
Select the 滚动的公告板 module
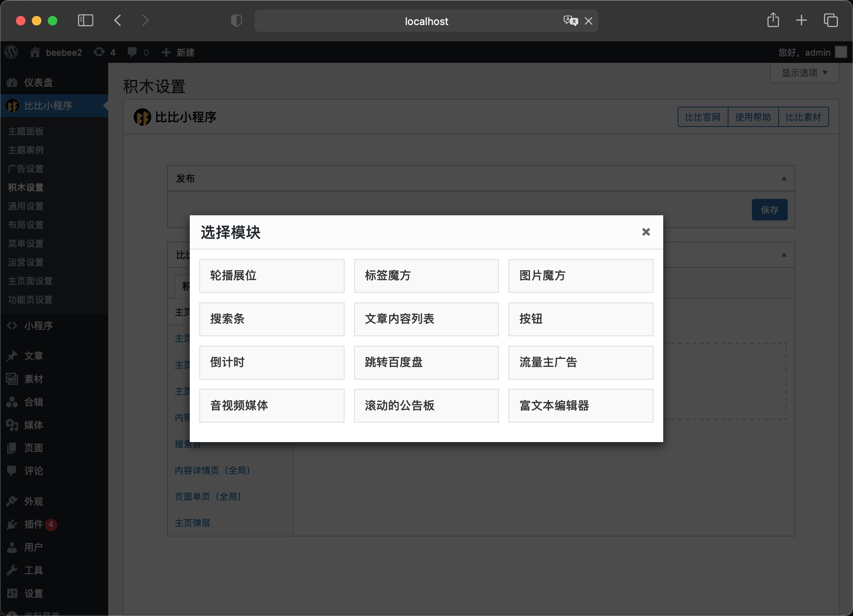426,405
